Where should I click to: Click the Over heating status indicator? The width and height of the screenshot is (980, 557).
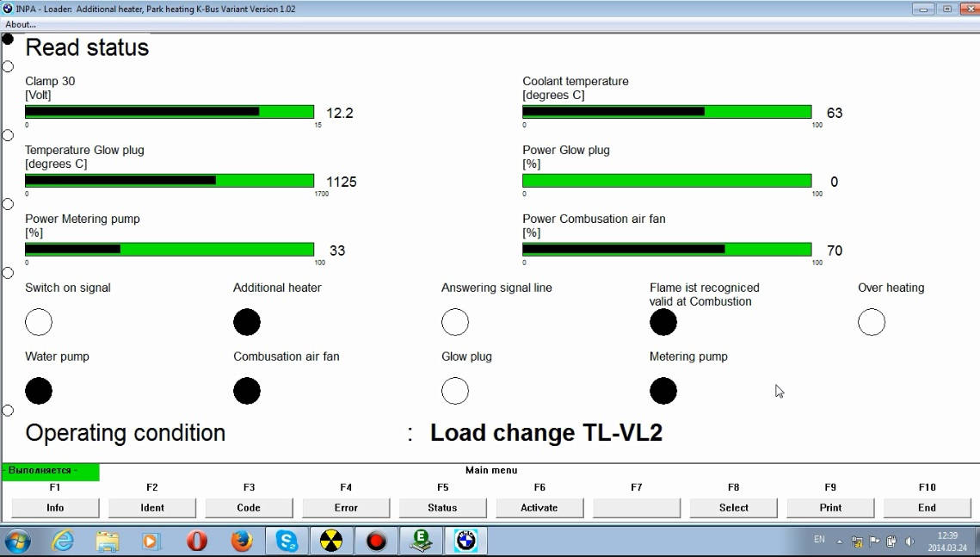pyautogui.click(x=872, y=322)
